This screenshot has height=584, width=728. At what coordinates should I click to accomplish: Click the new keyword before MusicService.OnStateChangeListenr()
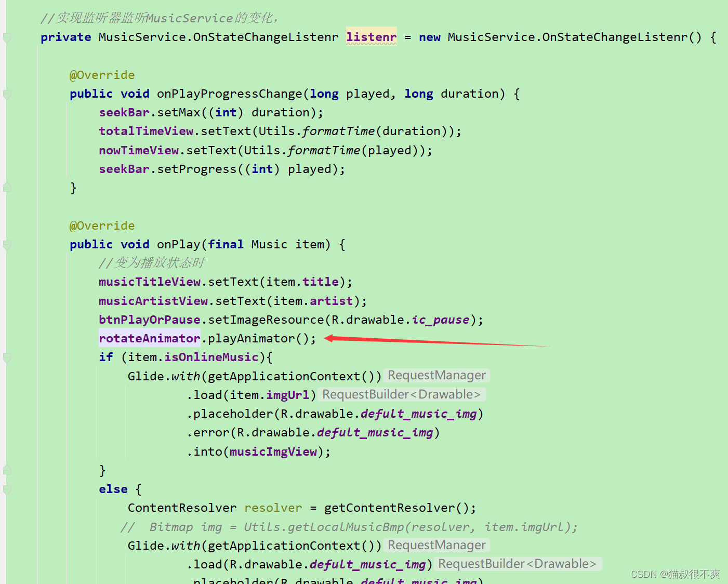[x=430, y=37]
